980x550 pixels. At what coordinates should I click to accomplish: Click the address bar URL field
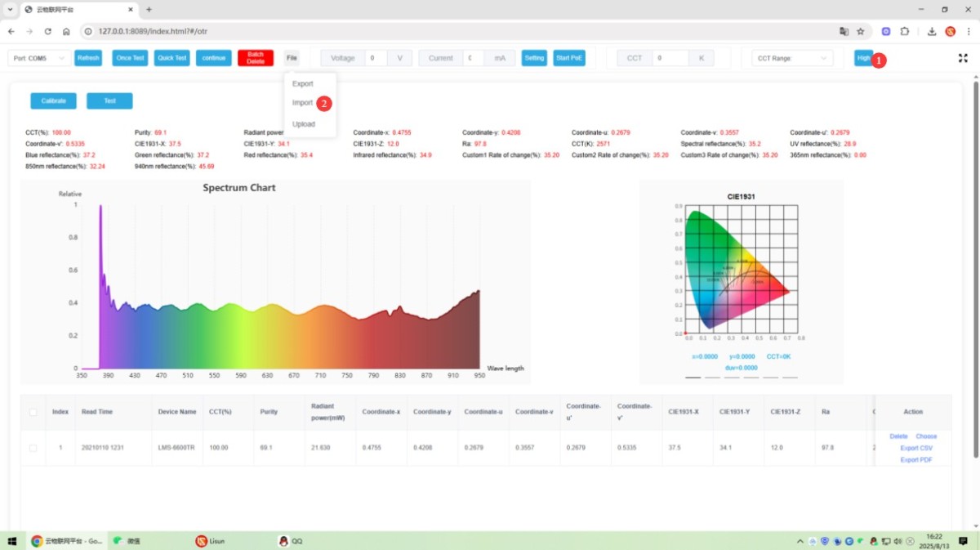coord(457,31)
